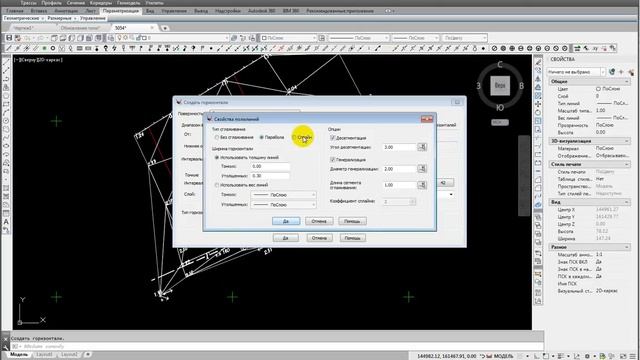The image size is (640, 360).
Task: Open the МСК coordinate system dropdown under ViewCube
Action: pyautogui.click(x=500, y=122)
